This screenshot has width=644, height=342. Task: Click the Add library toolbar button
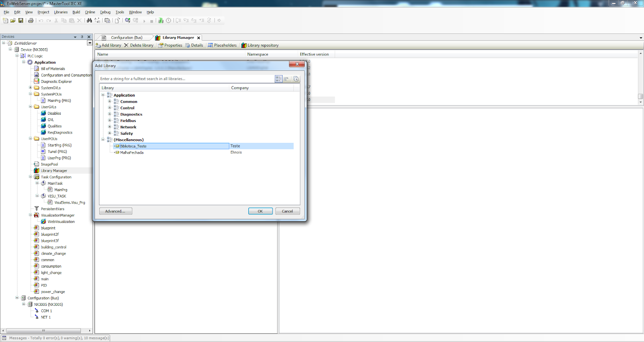(x=108, y=45)
